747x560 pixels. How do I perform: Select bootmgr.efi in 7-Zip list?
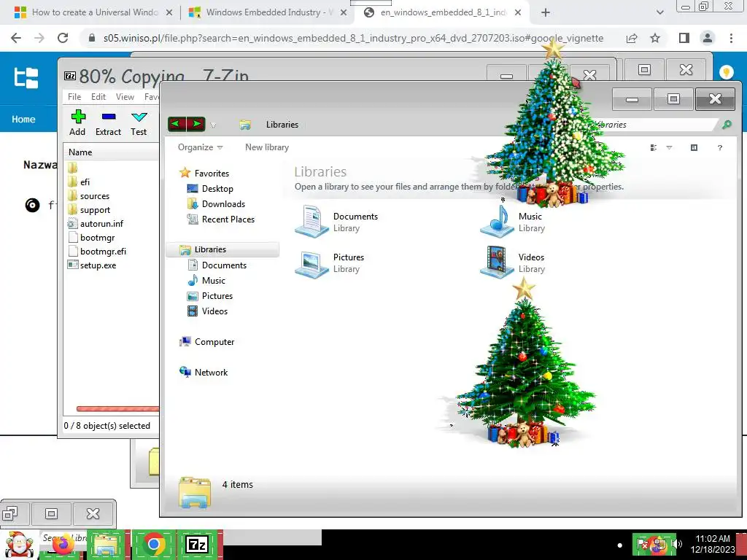97,252
